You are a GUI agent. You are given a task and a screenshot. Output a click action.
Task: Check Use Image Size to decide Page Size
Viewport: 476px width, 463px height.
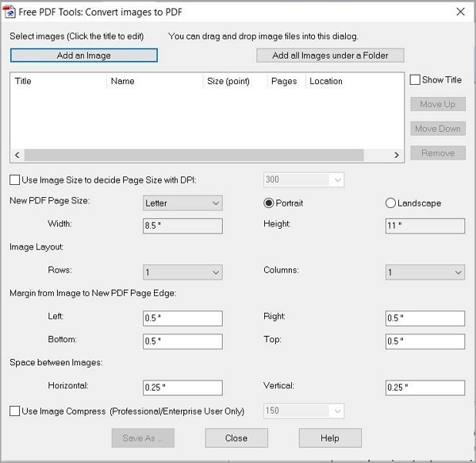(14, 179)
